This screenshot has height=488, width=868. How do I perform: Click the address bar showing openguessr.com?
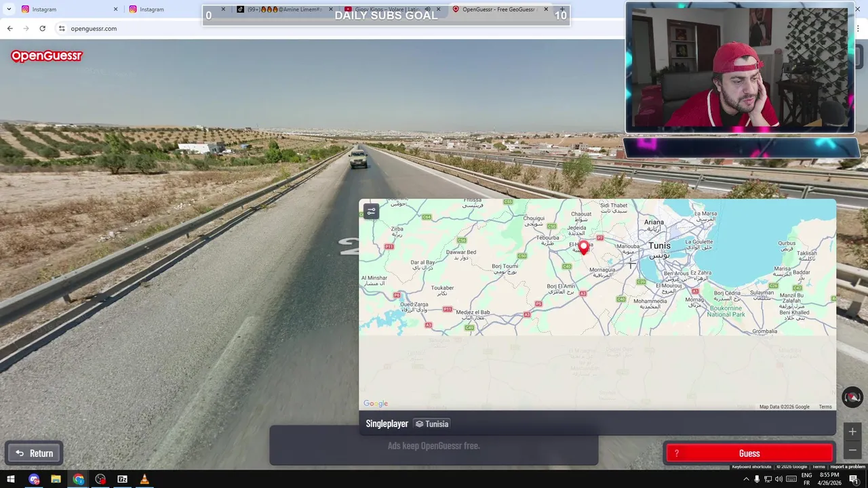point(339,28)
